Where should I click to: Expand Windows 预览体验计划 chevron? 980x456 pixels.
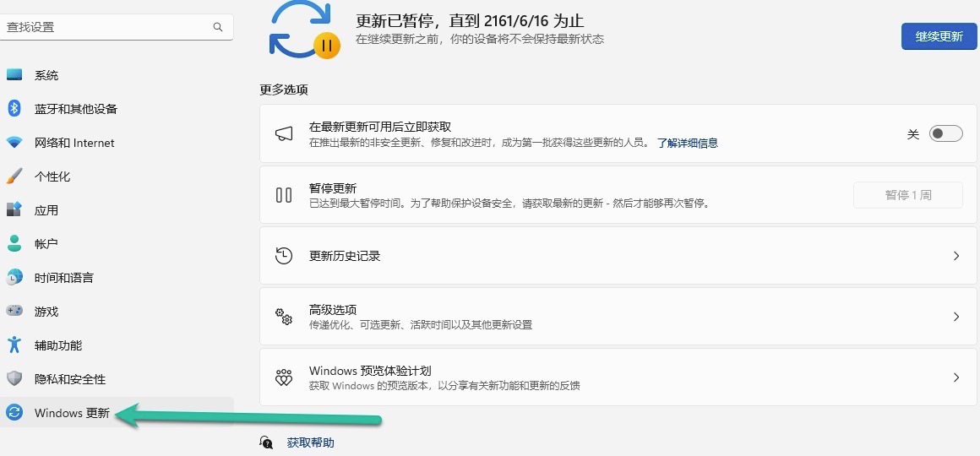tap(956, 377)
